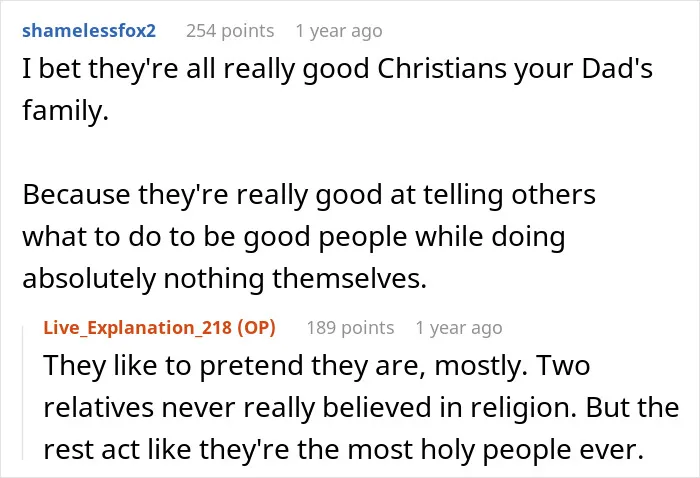Collapse the reply using its vertical thread line

23,393
